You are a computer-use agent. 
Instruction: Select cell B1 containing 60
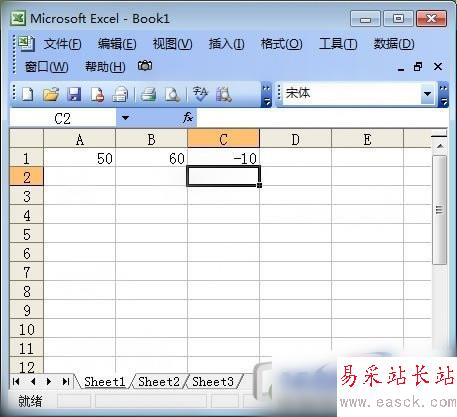coord(152,158)
